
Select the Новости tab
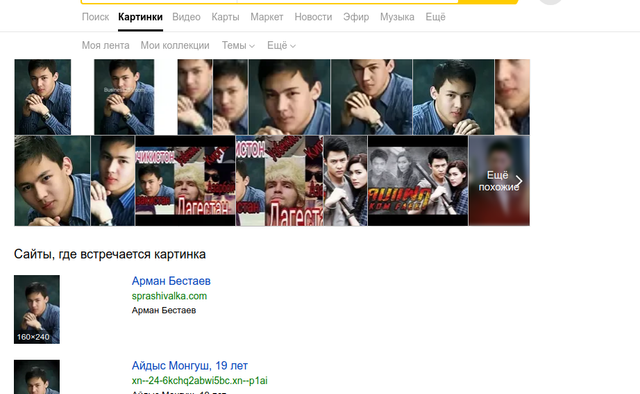point(313,17)
